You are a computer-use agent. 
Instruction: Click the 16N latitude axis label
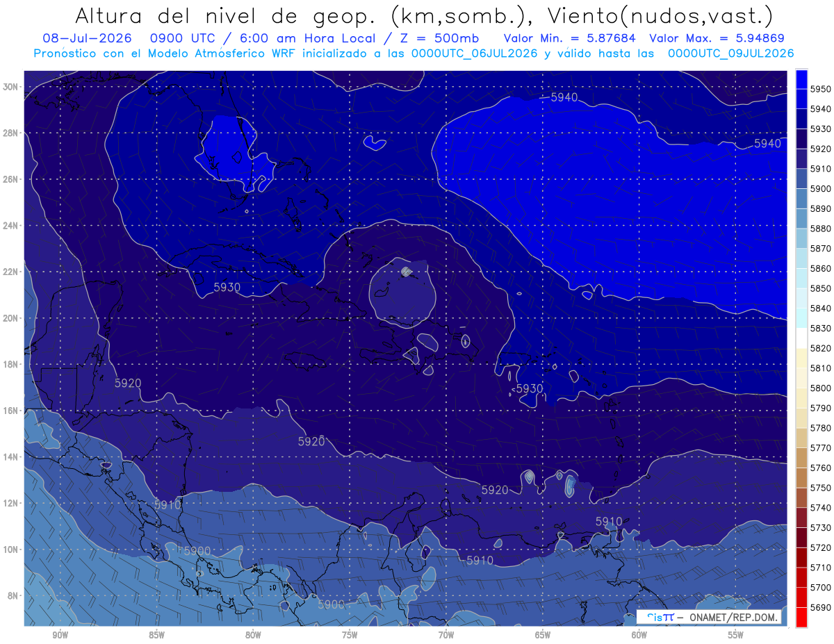click(x=10, y=410)
